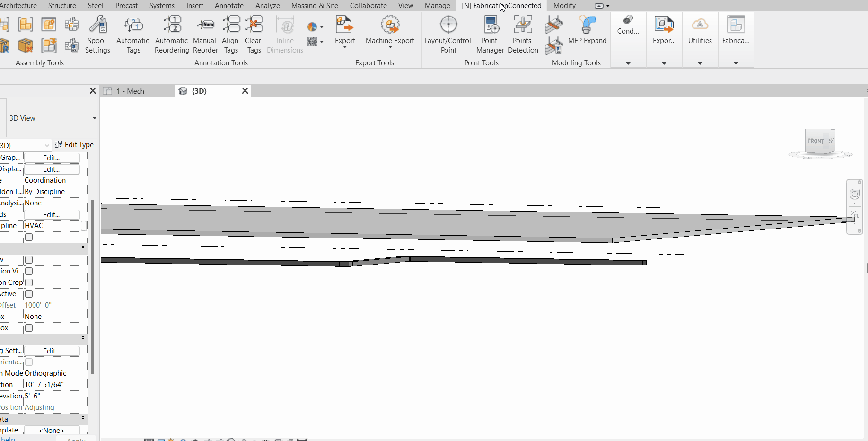868x441 pixels.
Task: Select Manual Reorder tool
Action: [205, 34]
